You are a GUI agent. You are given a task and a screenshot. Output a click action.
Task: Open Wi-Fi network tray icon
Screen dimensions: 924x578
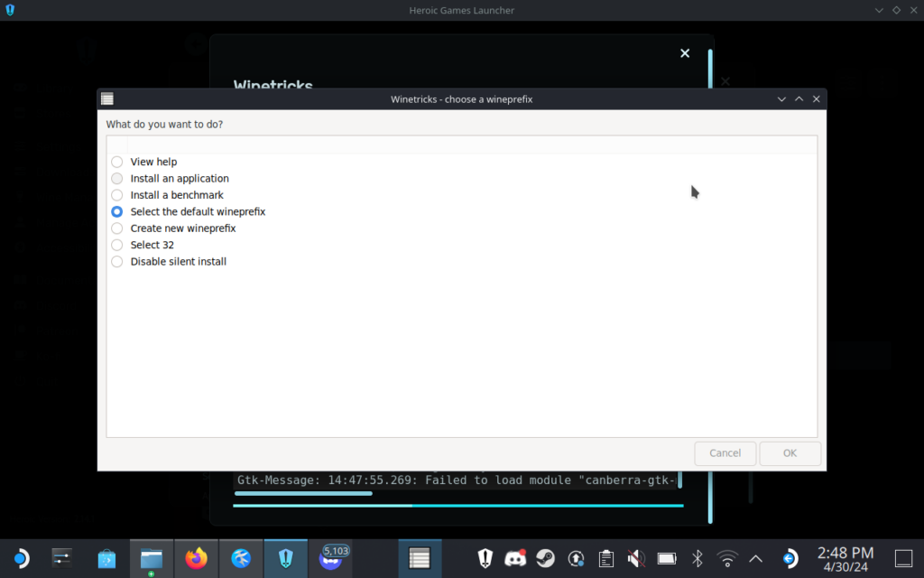[727, 558]
